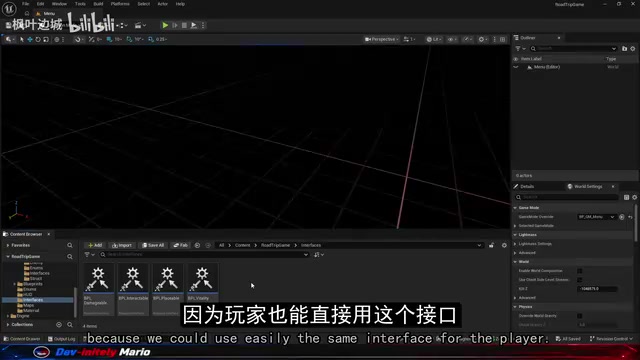Switch to the World Settings tab
Screen dimensions: 640x360
tap(588, 187)
